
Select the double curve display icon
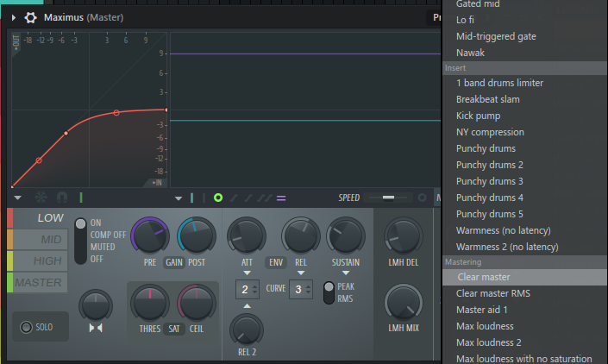coord(265,198)
